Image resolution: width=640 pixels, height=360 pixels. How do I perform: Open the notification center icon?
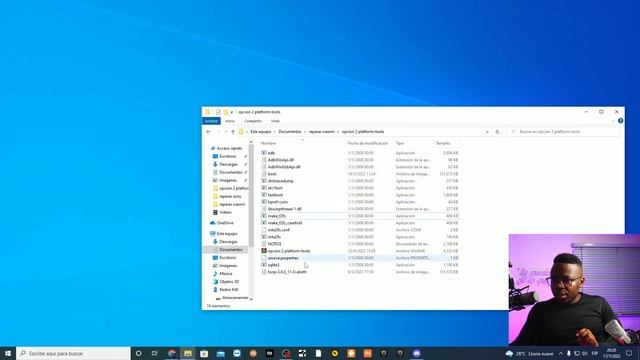point(629,353)
